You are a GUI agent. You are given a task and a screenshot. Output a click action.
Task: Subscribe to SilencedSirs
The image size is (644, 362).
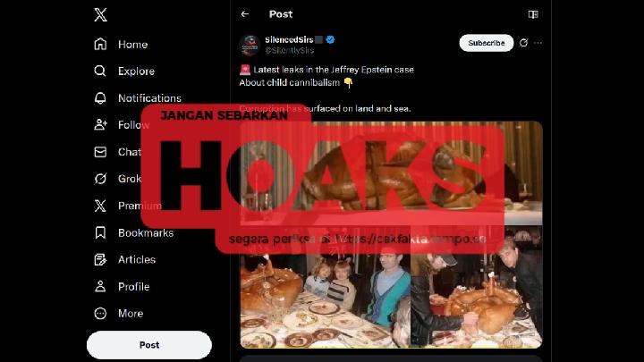pos(487,43)
